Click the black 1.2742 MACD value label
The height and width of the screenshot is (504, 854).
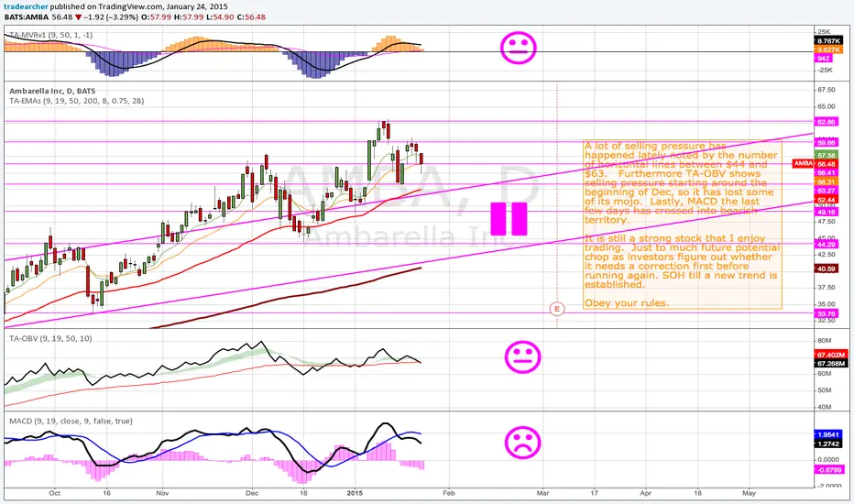[828, 444]
